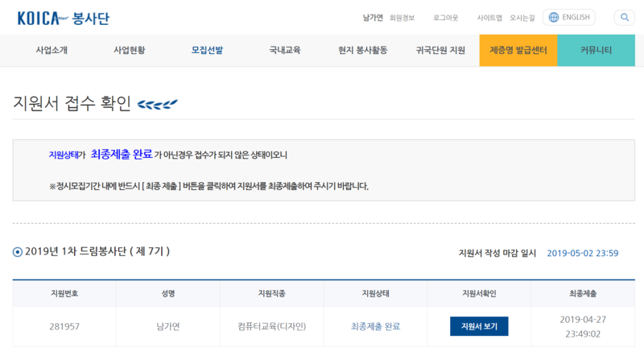Open the 귀국단원 지원 menu
The height and width of the screenshot is (360, 644).
pyautogui.click(x=440, y=50)
